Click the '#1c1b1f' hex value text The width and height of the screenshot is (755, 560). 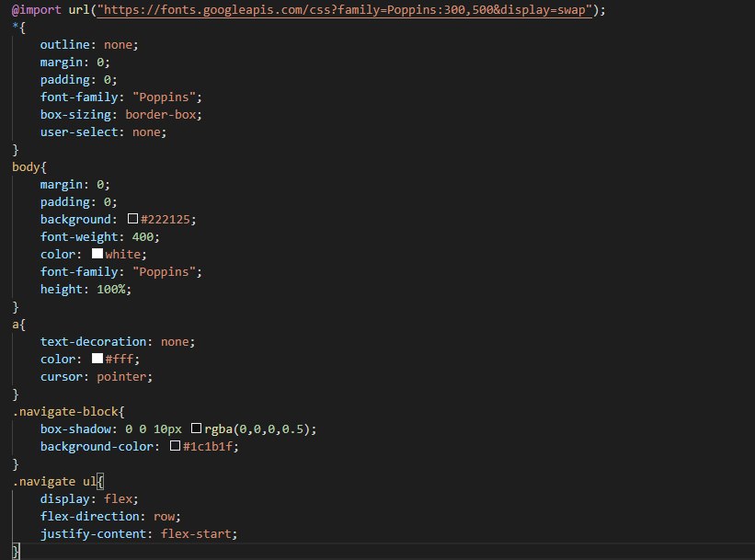pyautogui.click(x=208, y=446)
